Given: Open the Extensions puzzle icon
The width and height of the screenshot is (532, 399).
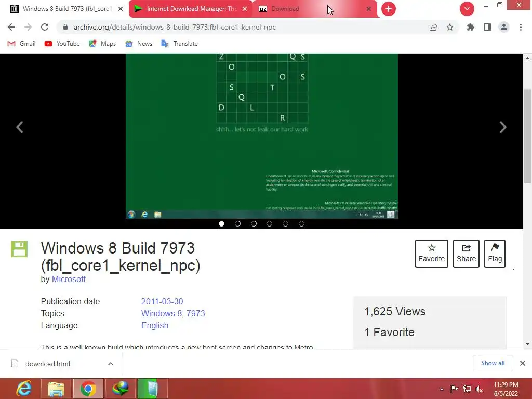Looking at the screenshot, I should [471, 27].
